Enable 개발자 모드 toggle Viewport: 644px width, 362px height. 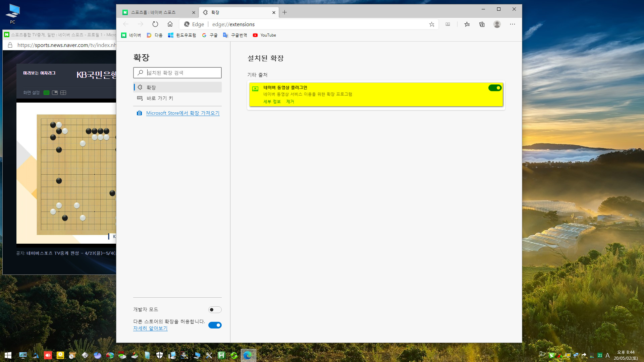[215, 310]
